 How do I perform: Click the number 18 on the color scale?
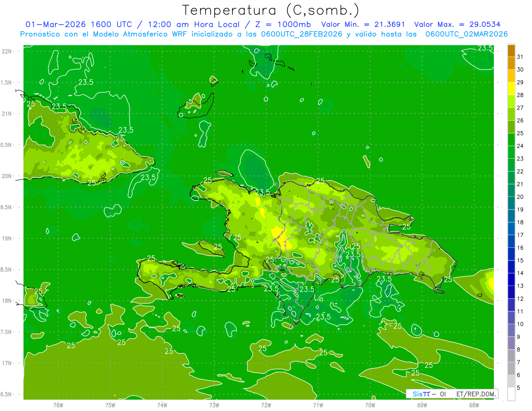tap(520, 223)
